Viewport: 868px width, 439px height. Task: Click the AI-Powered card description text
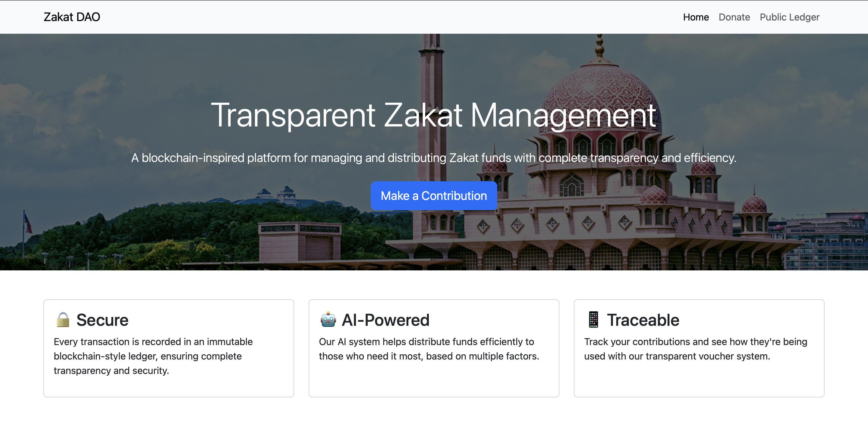pos(429,349)
